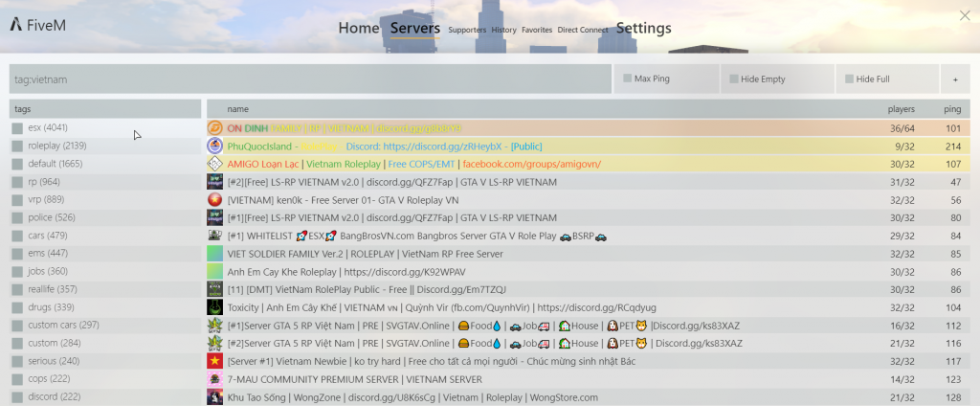The width and height of the screenshot is (980, 406).
Task: Click the FiveM logo icon
Action: (16, 26)
